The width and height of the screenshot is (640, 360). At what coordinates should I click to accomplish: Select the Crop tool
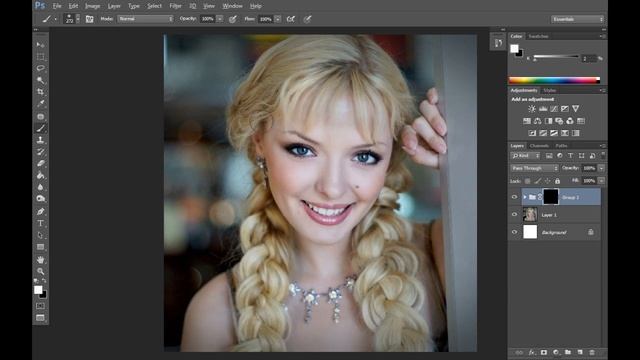coord(40,92)
